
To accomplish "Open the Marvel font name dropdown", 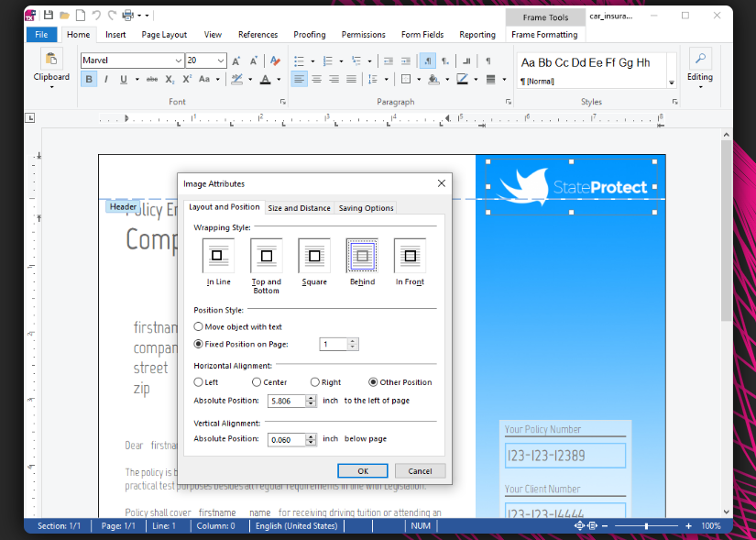I will point(179,61).
